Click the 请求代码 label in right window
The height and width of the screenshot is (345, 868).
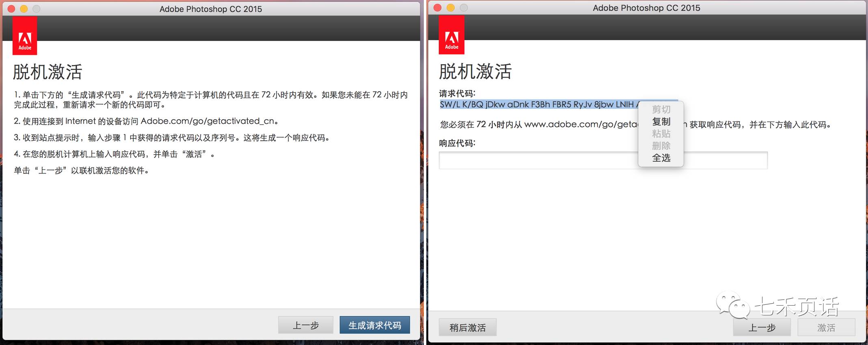457,93
